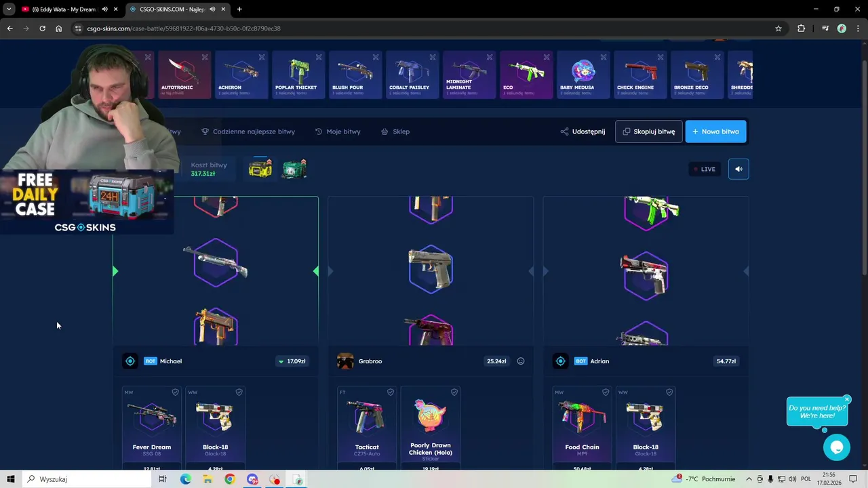
Task: Close the 'Do you need help?' popup
Action: 847,399
